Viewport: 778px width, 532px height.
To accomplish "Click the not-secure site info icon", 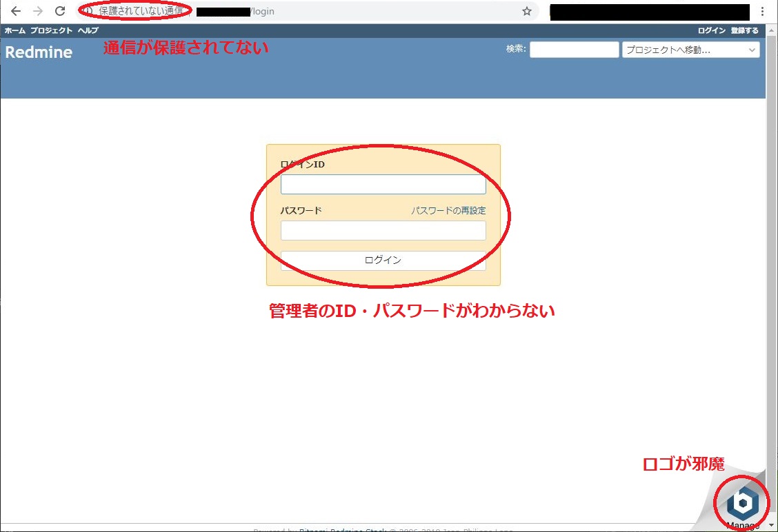I will click(88, 11).
